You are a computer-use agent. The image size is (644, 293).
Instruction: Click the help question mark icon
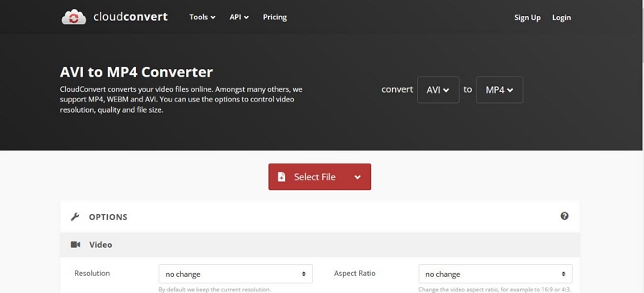click(x=564, y=217)
